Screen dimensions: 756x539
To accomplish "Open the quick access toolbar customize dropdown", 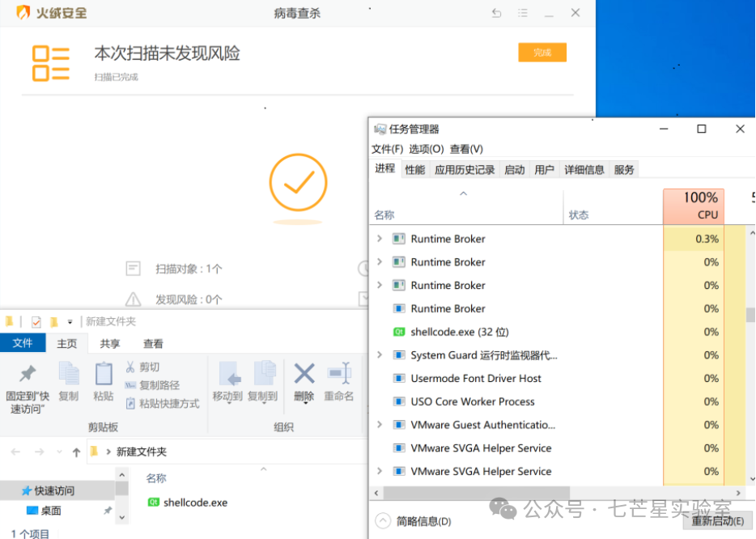I will pos(70,320).
